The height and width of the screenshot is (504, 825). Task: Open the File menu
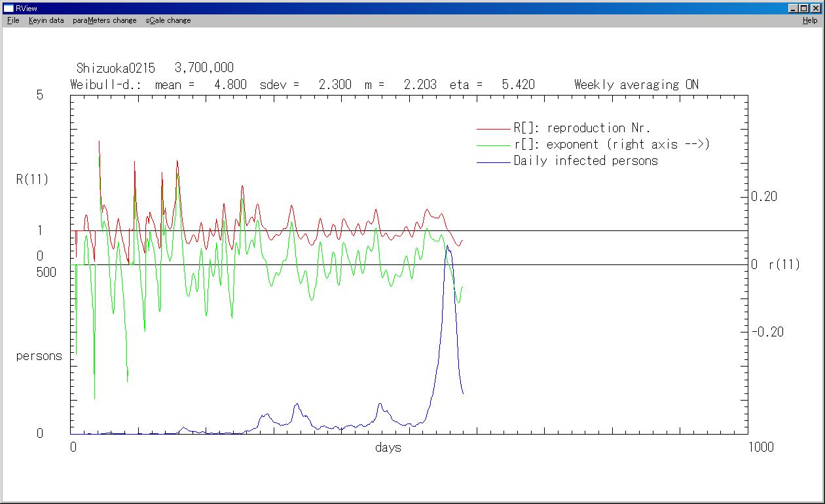[13, 20]
